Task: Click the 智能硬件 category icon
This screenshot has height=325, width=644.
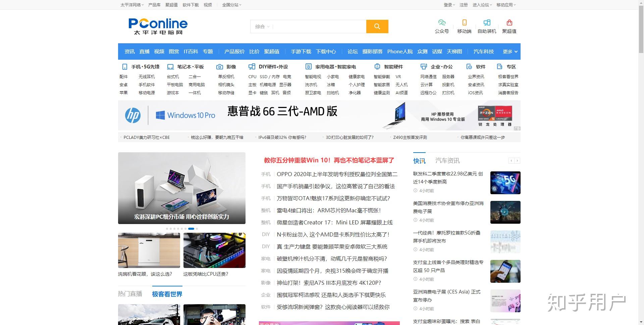Action: click(x=377, y=66)
